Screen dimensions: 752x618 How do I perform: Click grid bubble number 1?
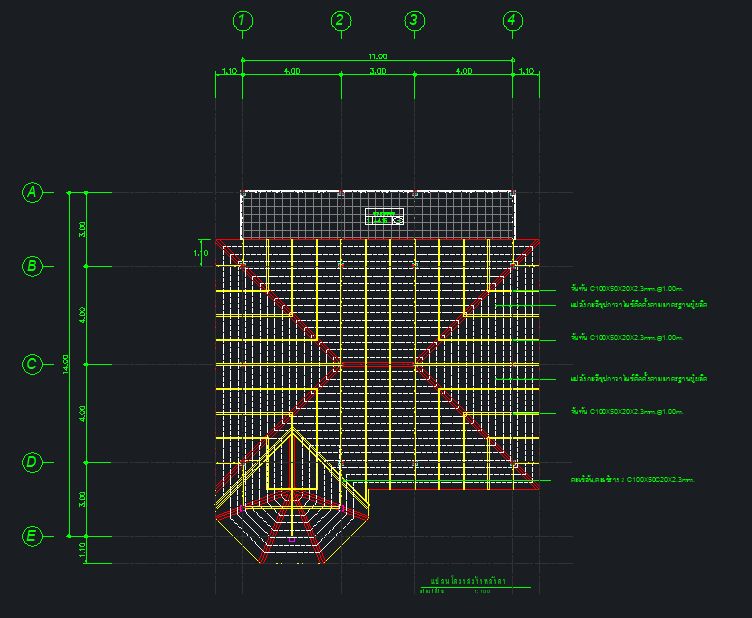pyautogui.click(x=242, y=21)
